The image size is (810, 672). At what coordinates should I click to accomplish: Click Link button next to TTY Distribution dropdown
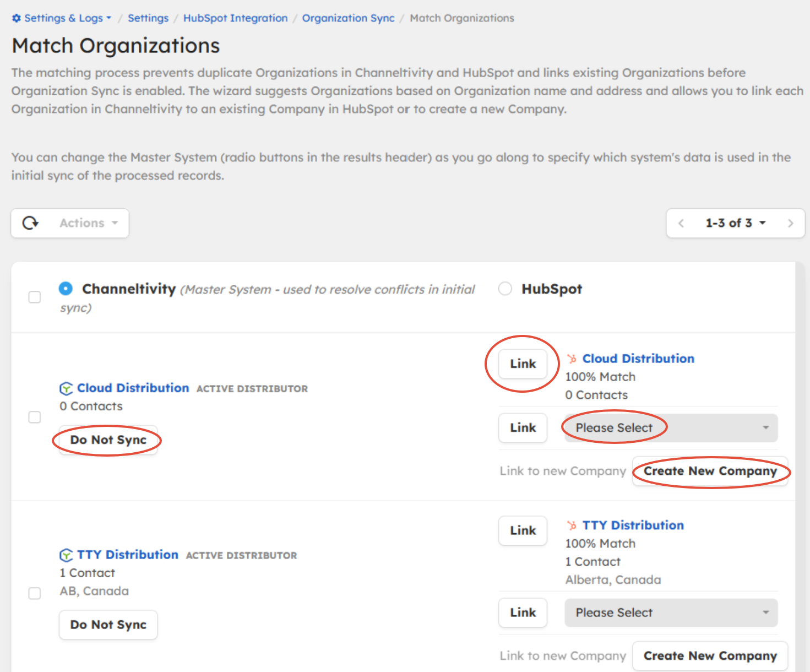[523, 613]
